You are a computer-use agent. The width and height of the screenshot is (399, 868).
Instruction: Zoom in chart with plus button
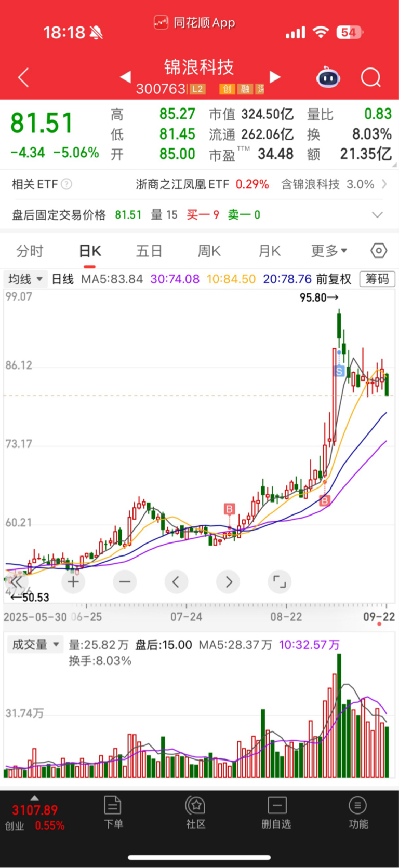coord(73,582)
